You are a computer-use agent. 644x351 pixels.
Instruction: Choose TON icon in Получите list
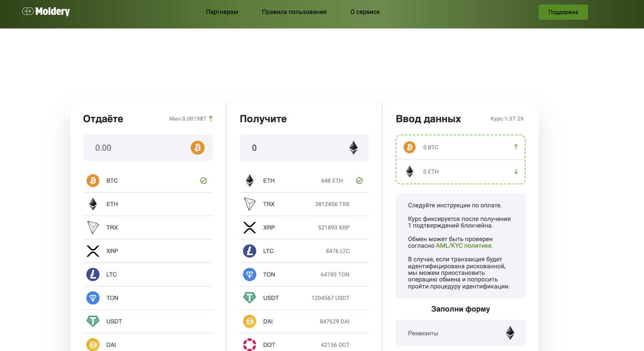pyautogui.click(x=250, y=274)
